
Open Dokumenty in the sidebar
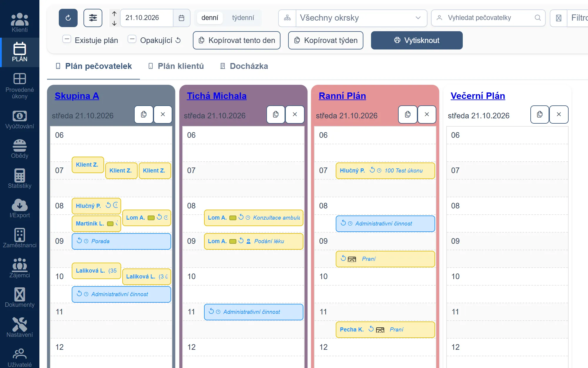tap(19, 297)
